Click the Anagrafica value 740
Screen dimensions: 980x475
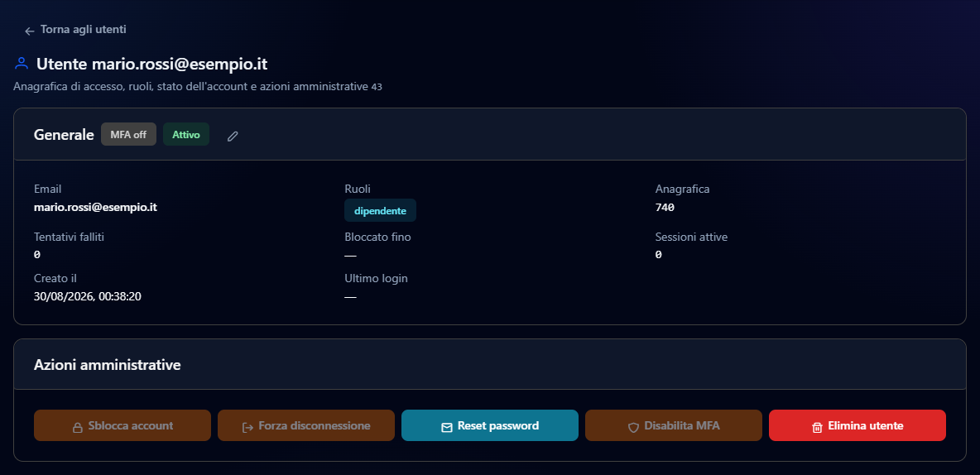click(665, 208)
